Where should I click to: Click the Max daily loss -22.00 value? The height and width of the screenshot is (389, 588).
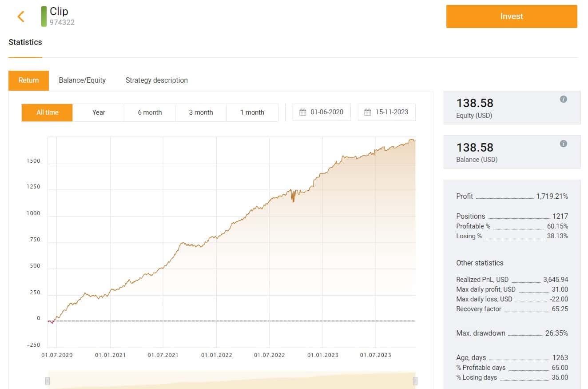[559, 299]
